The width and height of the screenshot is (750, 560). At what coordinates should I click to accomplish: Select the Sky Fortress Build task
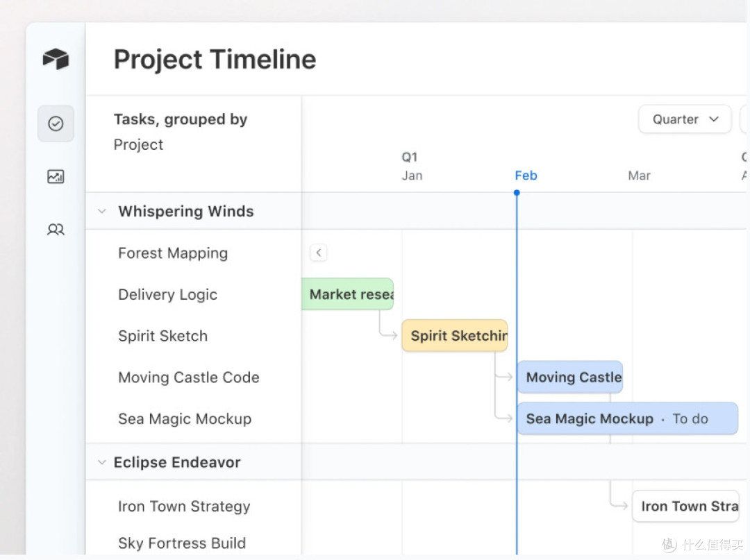pos(182,543)
